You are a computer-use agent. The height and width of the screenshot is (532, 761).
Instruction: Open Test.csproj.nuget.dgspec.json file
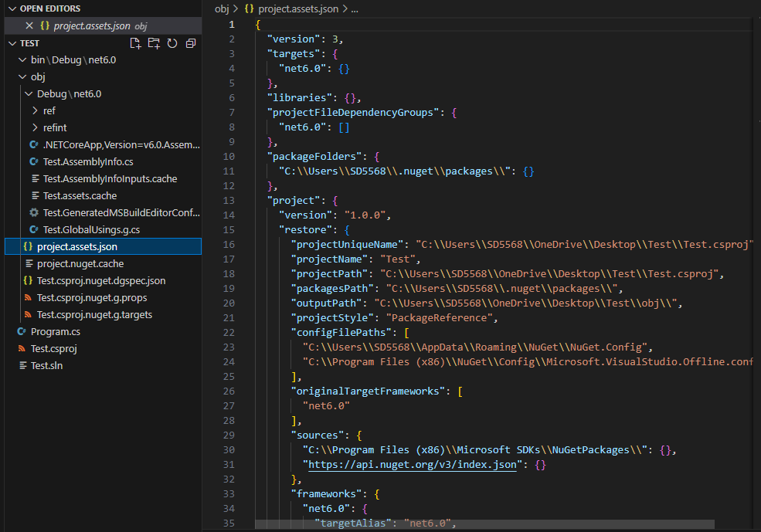pyautogui.click(x=103, y=280)
